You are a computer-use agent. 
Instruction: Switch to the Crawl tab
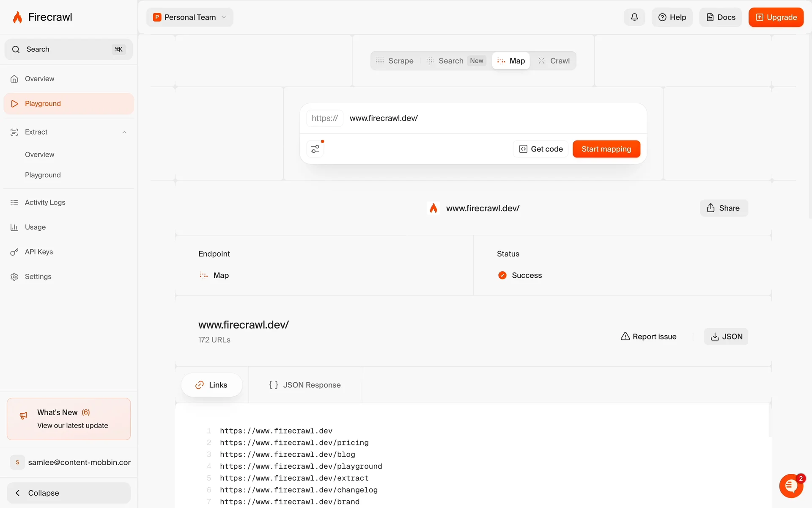[x=554, y=61]
